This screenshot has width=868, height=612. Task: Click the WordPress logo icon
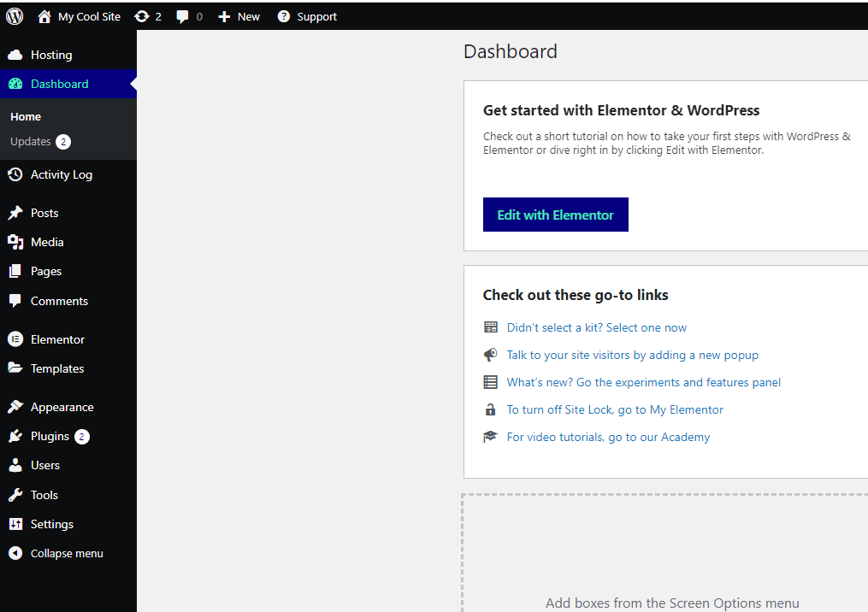[15, 16]
